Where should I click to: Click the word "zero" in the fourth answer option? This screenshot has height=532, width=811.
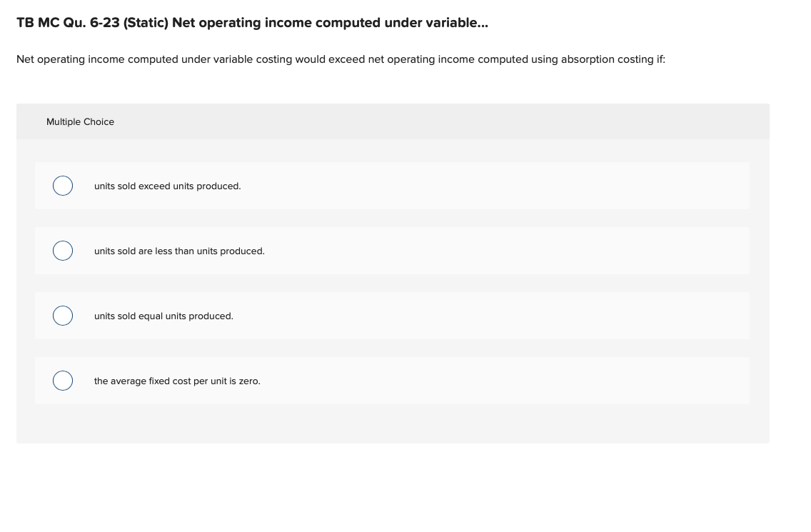(248, 381)
